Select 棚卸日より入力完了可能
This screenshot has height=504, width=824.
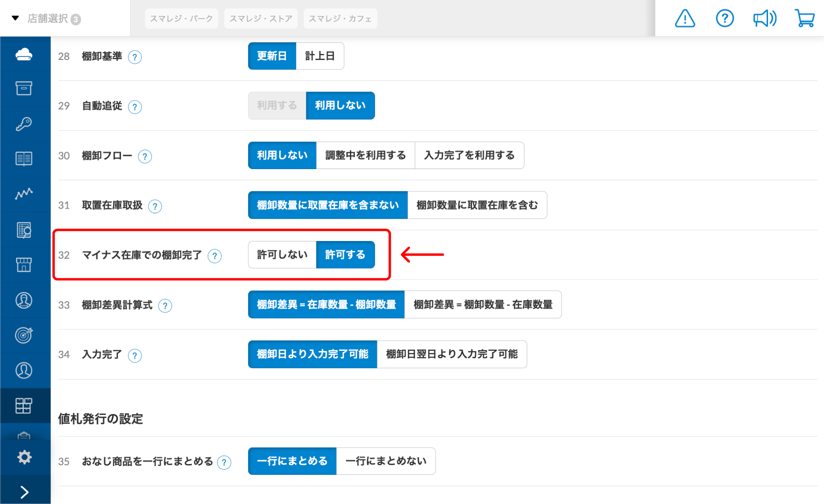coord(312,354)
